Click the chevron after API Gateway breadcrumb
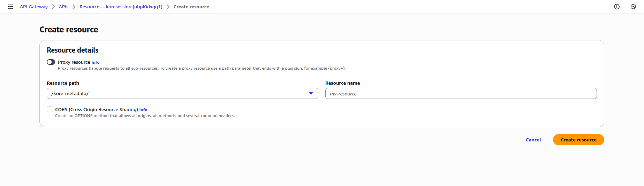The height and width of the screenshot is (186, 644). [x=53, y=7]
